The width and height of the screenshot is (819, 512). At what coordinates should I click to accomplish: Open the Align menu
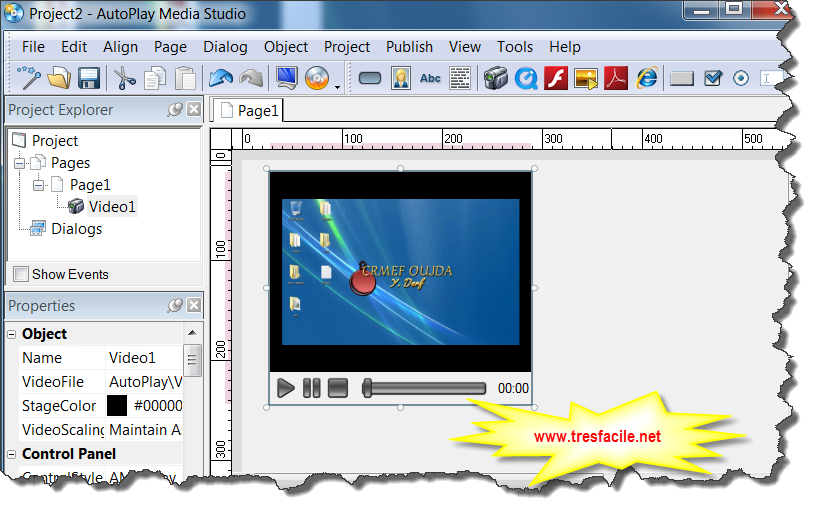click(121, 47)
